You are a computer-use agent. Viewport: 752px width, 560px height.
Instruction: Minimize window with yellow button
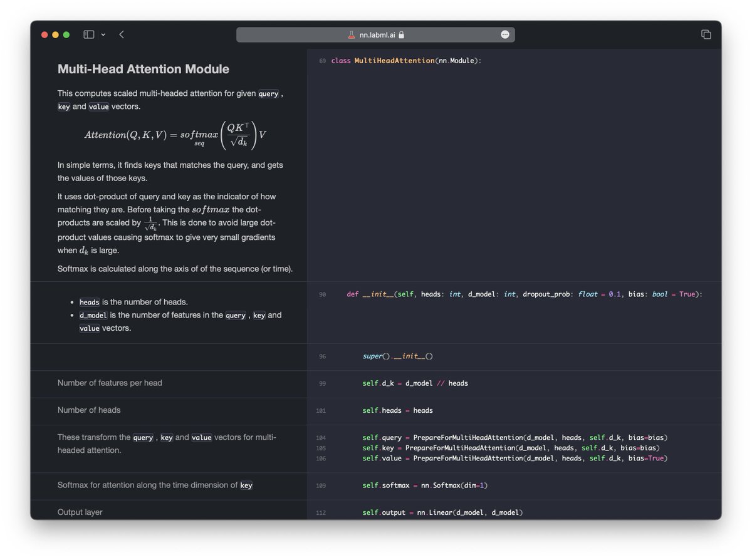[x=55, y=34]
